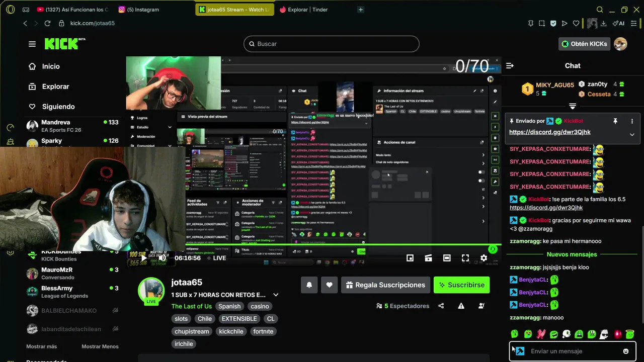Viewport: 644px width, 362px height.
Task: Collapse the chat with the arrow icon
Action: pyautogui.click(x=510, y=66)
